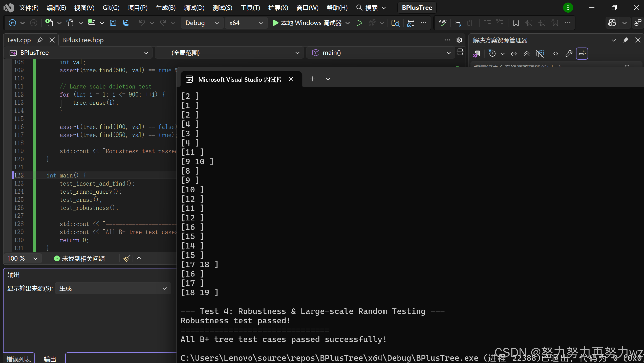Click the 错误列表 tab at bottom
The width and height of the screenshot is (644, 363).
point(19,359)
